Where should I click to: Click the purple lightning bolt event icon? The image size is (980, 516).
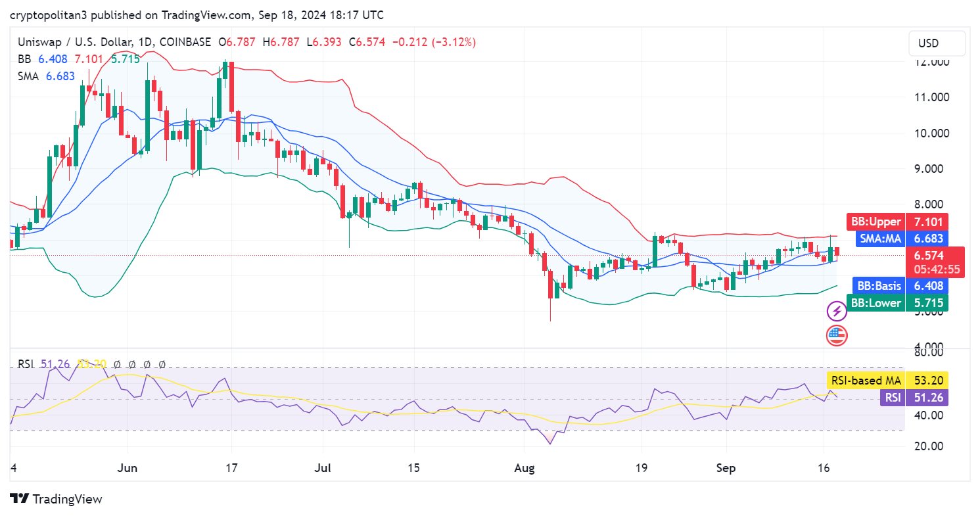point(836,311)
